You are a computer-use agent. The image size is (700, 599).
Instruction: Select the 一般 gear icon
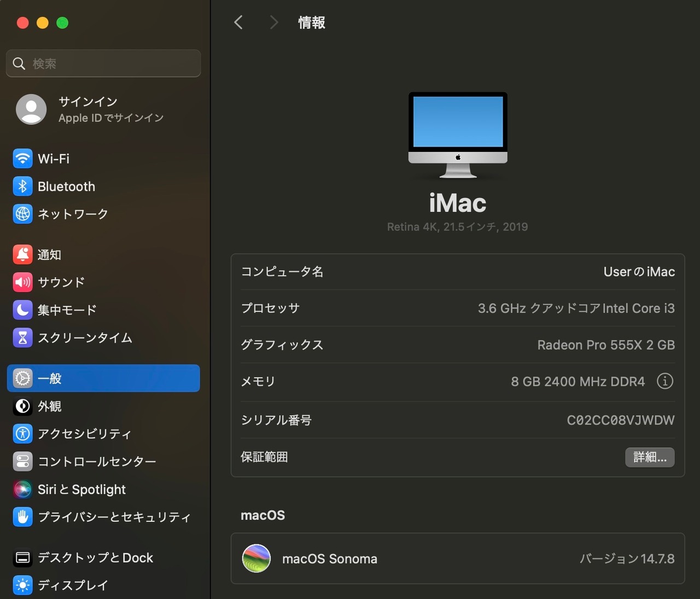pos(22,379)
